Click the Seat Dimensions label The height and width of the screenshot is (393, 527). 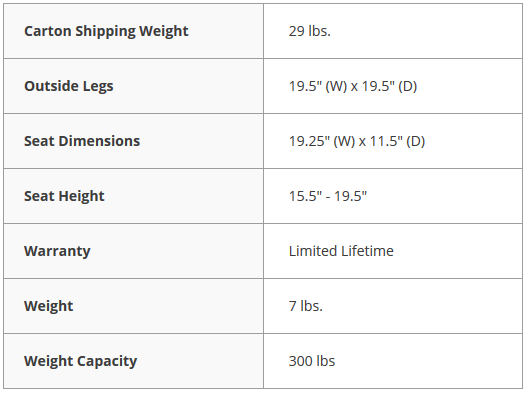tap(82, 141)
